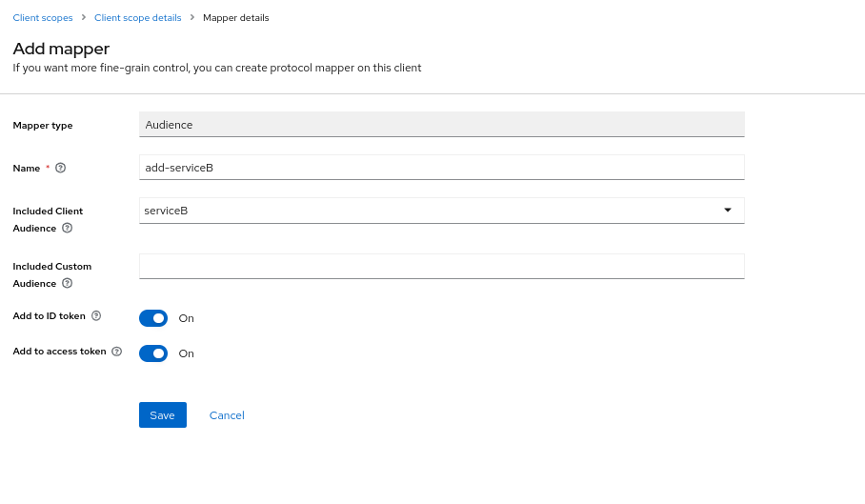Image resolution: width=865 pixels, height=504 pixels.
Task: Save the new mapper
Action: pyautogui.click(x=163, y=414)
